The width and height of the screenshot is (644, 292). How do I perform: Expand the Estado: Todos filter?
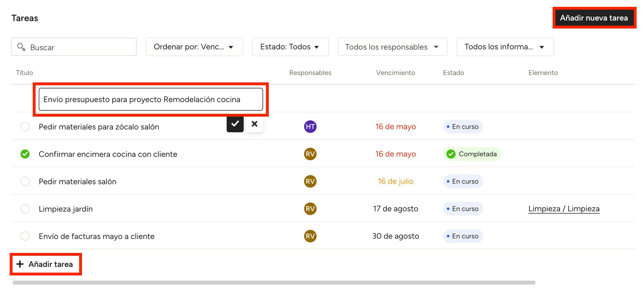coord(290,47)
